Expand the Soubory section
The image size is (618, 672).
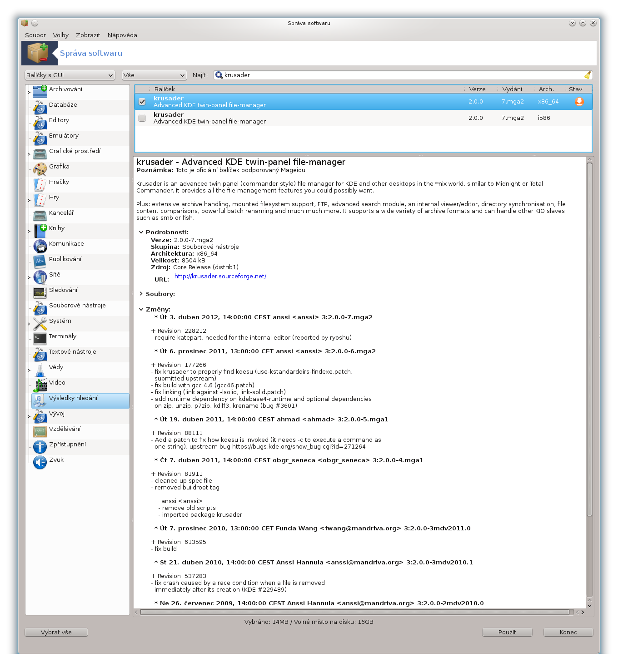tap(141, 294)
